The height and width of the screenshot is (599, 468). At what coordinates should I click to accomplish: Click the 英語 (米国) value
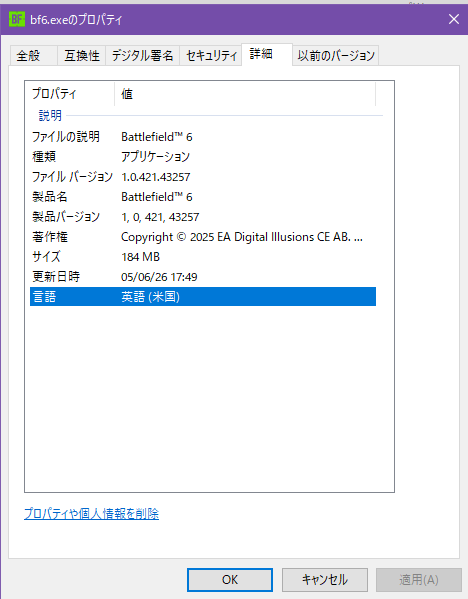pyautogui.click(x=150, y=297)
